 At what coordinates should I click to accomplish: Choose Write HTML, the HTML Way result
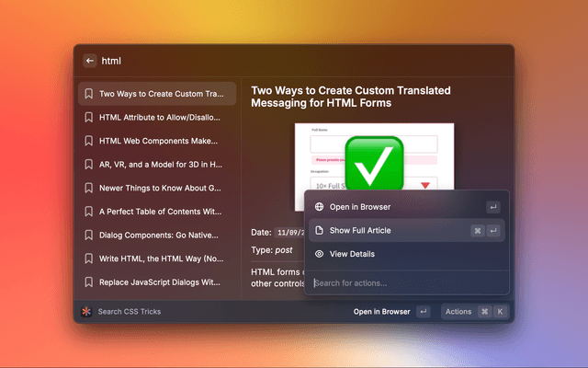pyautogui.click(x=159, y=259)
